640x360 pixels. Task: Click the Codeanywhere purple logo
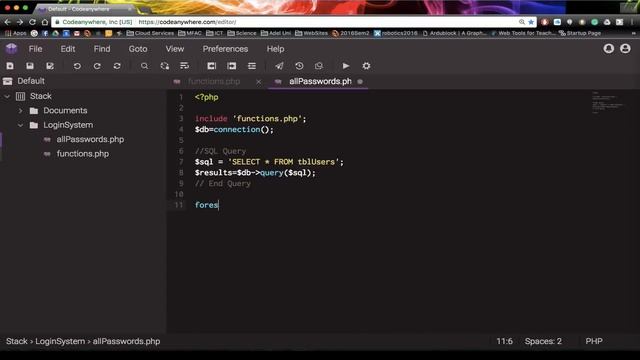pyautogui.click(x=11, y=49)
